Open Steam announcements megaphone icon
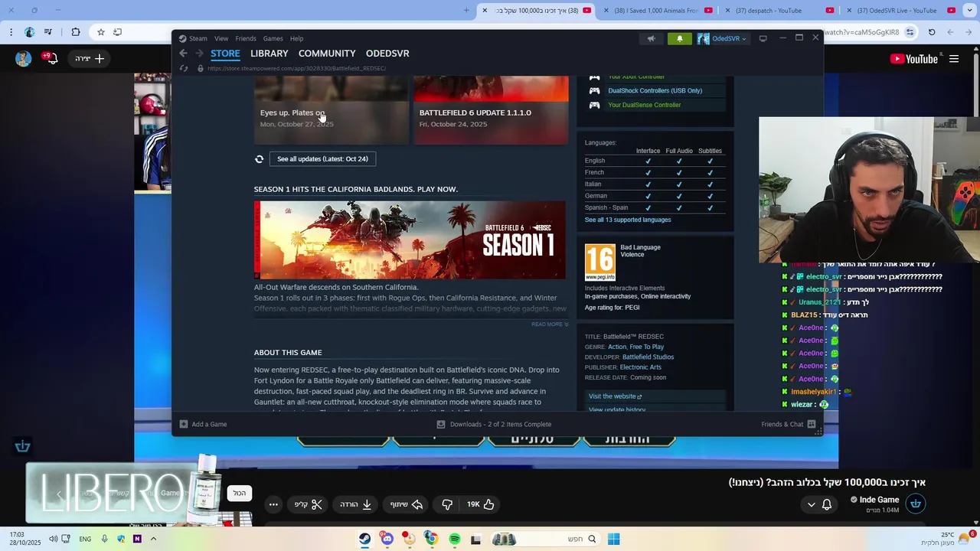Image resolution: width=980 pixels, height=551 pixels. (x=651, y=38)
